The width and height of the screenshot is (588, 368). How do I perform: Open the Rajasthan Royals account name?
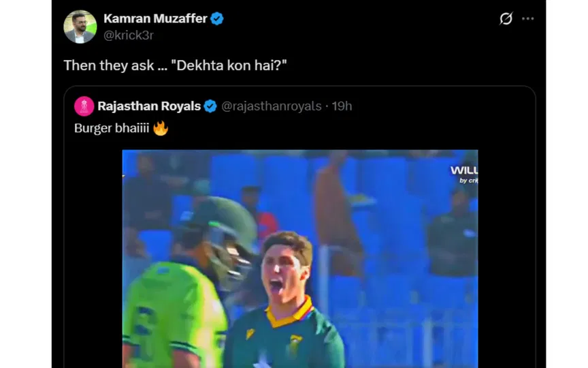(149, 106)
